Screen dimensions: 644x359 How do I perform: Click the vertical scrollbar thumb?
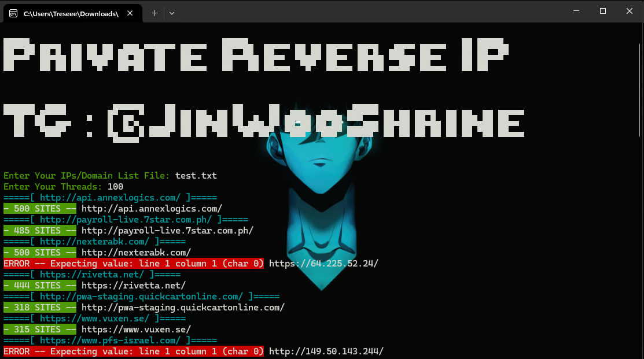click(639, 90)
